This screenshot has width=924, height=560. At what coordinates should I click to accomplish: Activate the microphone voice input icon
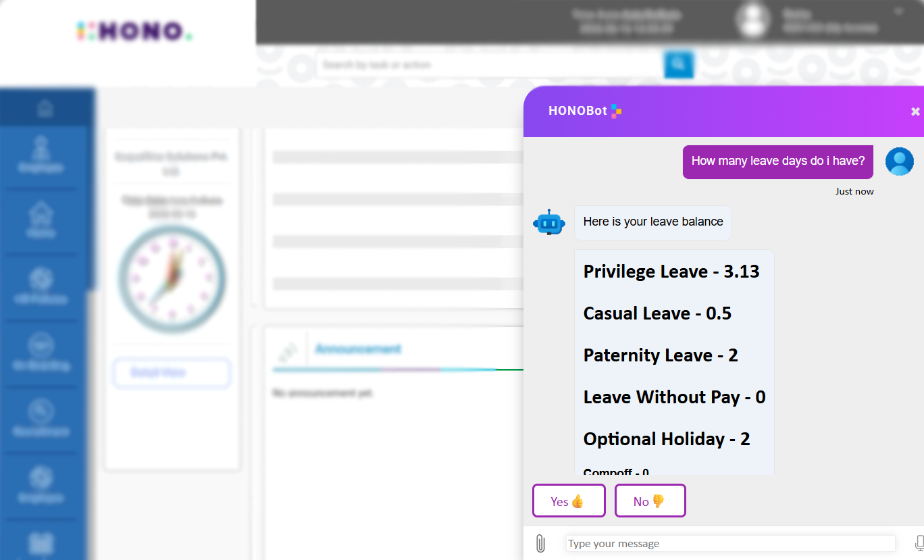click(x=919, y=543)
